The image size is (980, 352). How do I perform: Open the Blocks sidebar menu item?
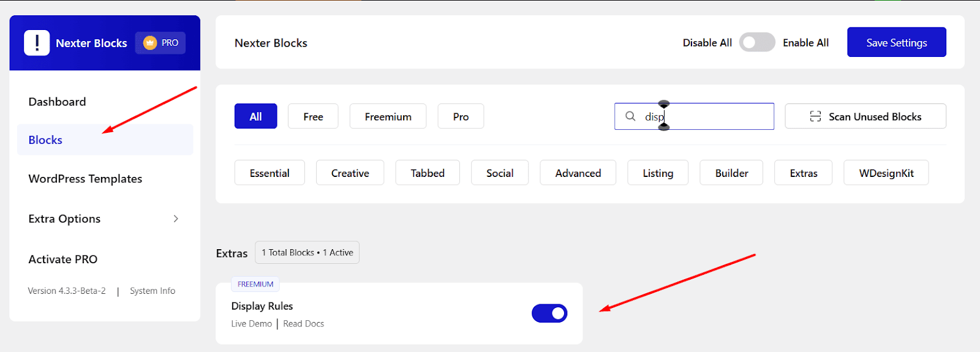pos(45,140)
